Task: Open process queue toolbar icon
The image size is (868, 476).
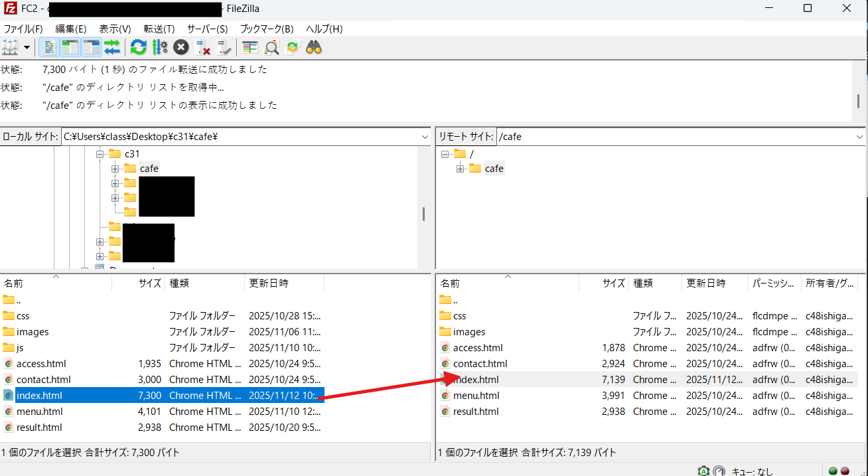Action: [x=160, y=47]
